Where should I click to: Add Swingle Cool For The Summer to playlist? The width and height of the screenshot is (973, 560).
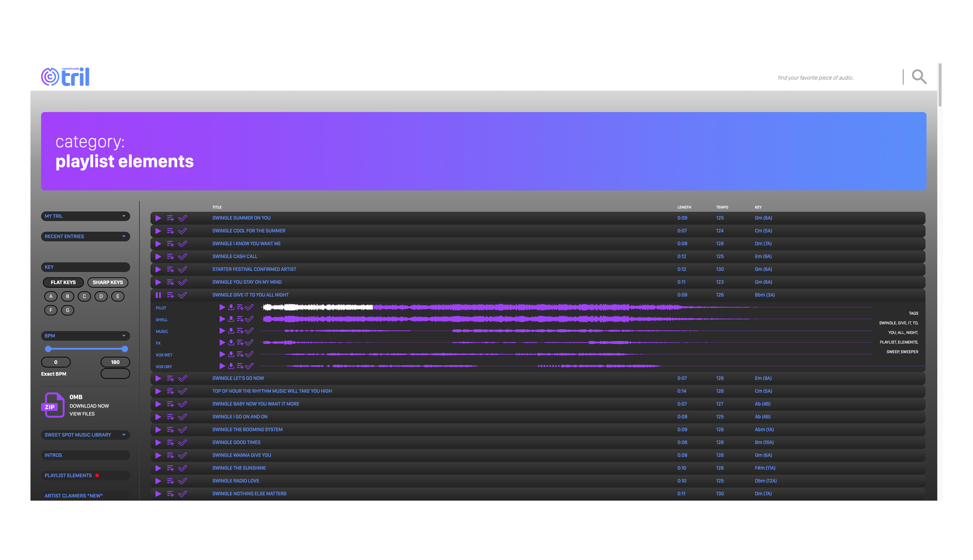(170, 231)
